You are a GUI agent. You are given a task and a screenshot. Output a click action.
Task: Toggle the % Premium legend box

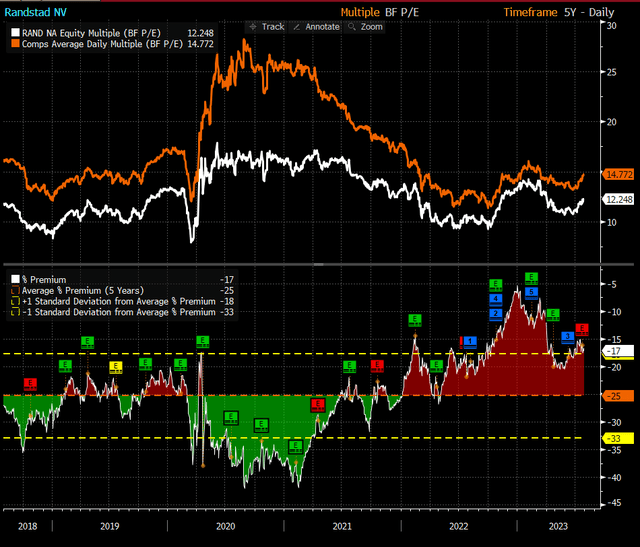point(12,279)
